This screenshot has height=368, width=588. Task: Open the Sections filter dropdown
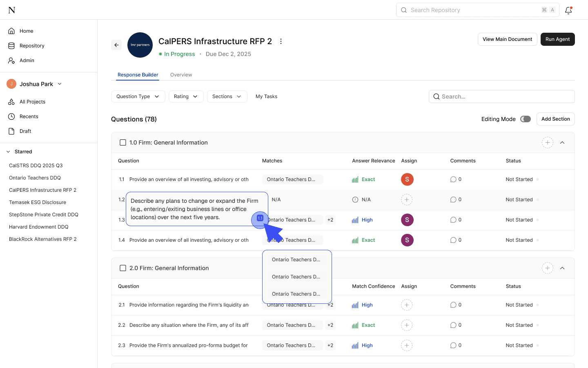[227, 96]
